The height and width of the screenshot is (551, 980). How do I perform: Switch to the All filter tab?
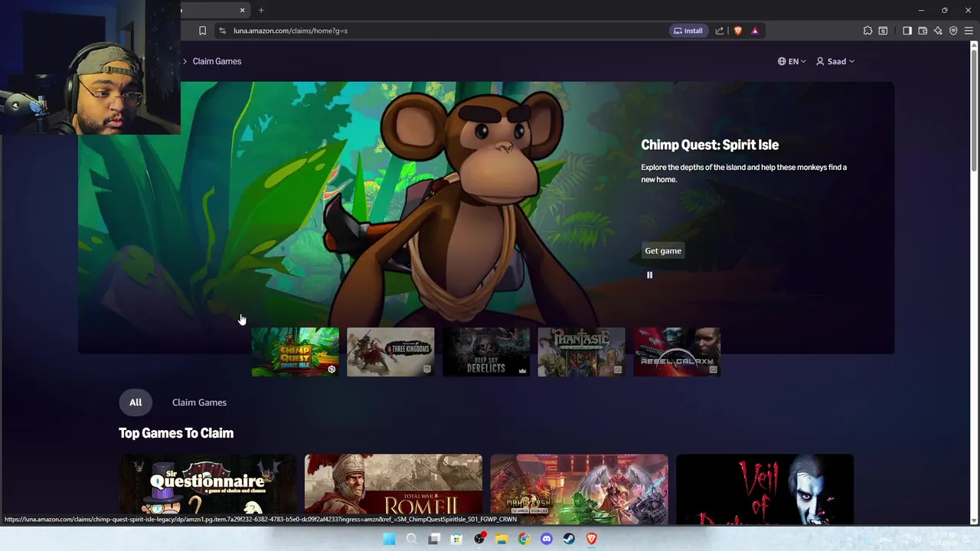(136, 403)
